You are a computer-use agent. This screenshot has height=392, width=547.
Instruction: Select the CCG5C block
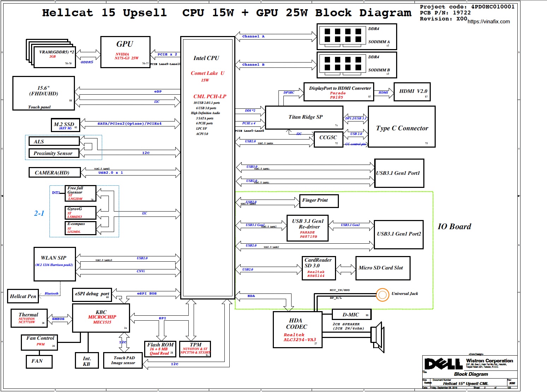328,139
